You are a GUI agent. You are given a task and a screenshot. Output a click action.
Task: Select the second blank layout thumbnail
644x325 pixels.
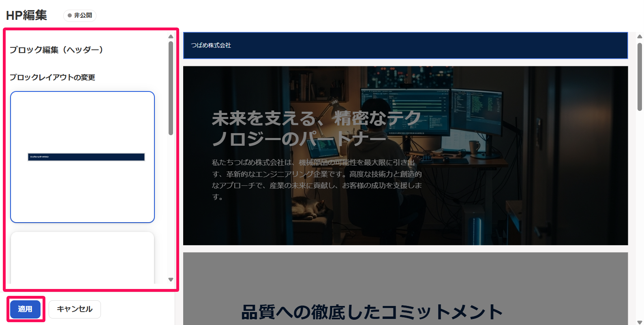[x=82, y=258]
